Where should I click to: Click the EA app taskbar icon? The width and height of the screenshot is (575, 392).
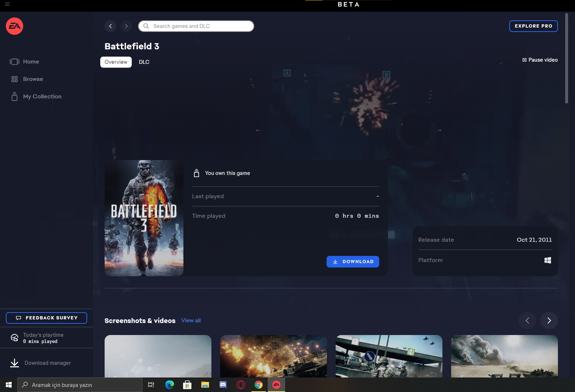[276, 385]
